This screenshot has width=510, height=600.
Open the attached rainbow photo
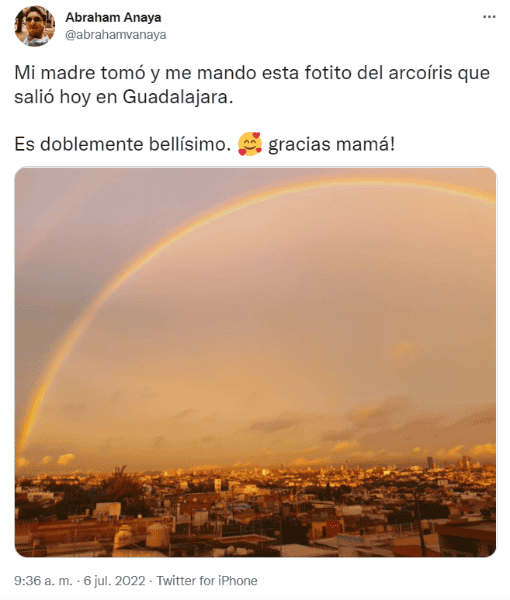[255, 362]
